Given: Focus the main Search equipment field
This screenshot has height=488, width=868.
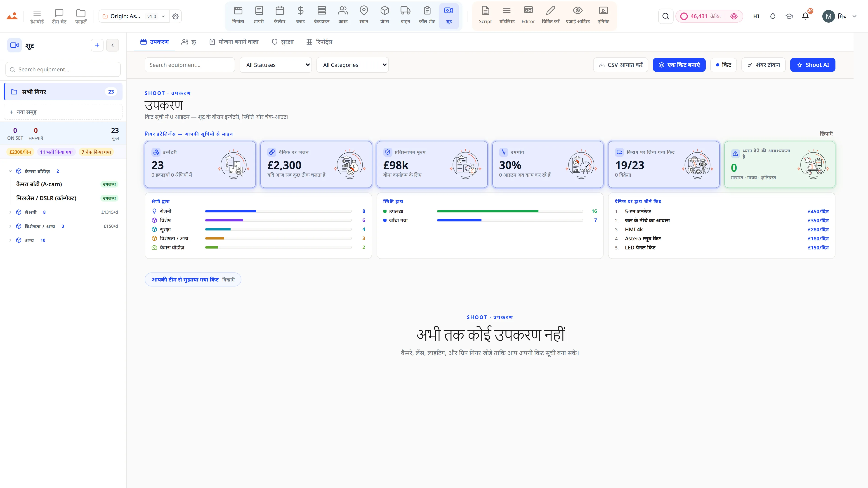Looking at the screenshot, I should coord(190,65).
